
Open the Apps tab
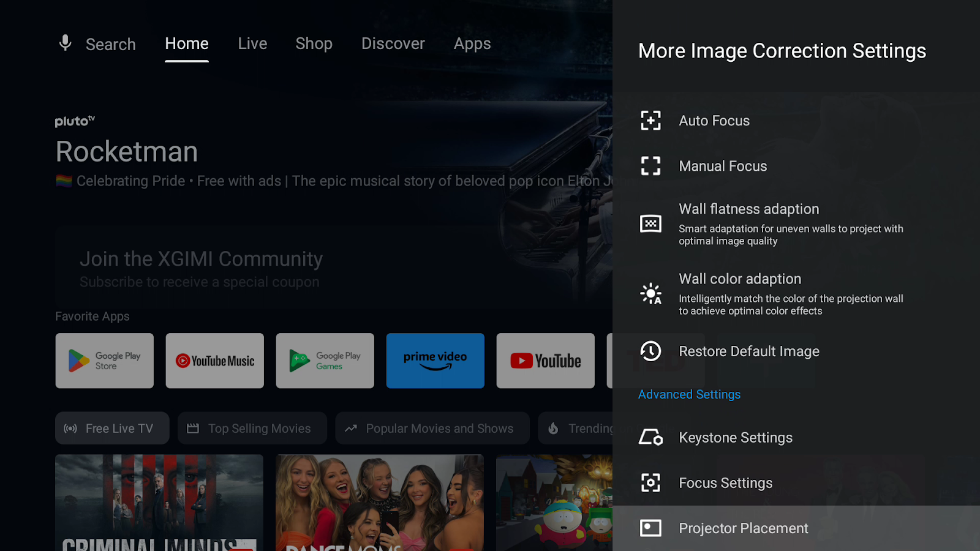472,43
